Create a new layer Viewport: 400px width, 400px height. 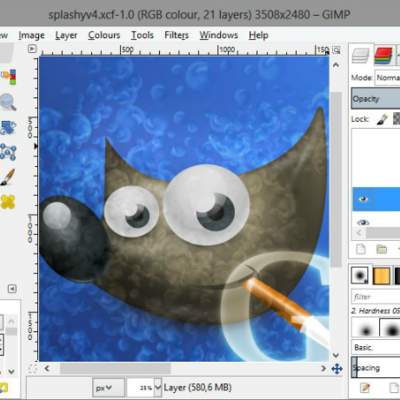coord(361,249)
